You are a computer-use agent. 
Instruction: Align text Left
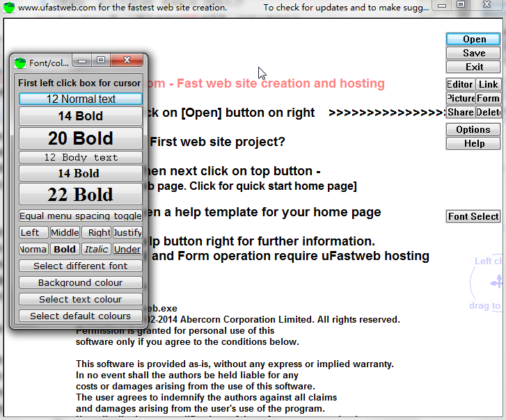pyautogui.click(x=33, y=232)
